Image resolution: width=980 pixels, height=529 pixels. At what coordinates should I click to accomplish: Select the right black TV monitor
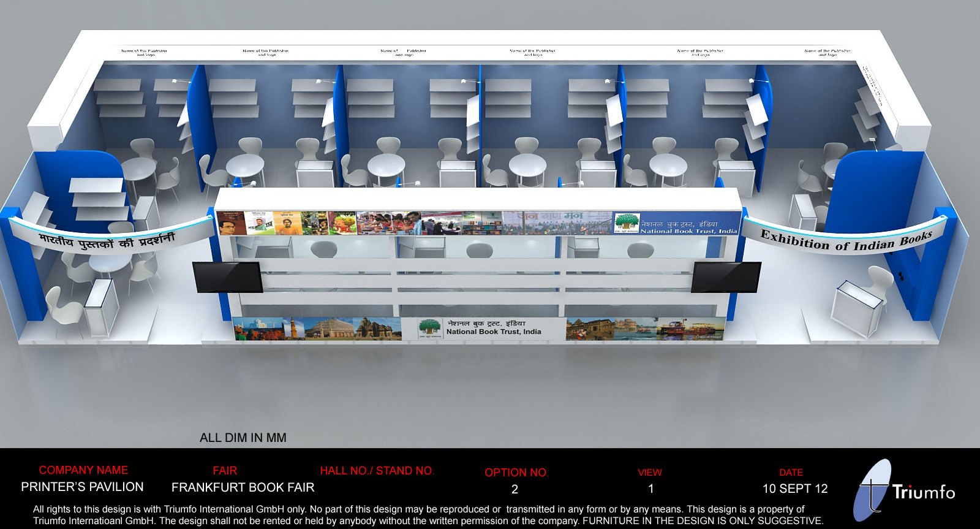pos(726,277)
